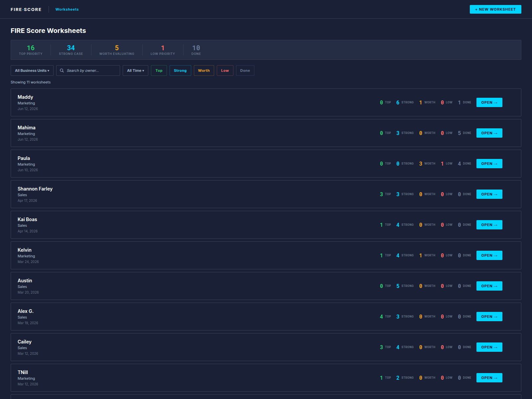
Task: Toggle the Low filter chip
Action: click(x=225, y=70)
